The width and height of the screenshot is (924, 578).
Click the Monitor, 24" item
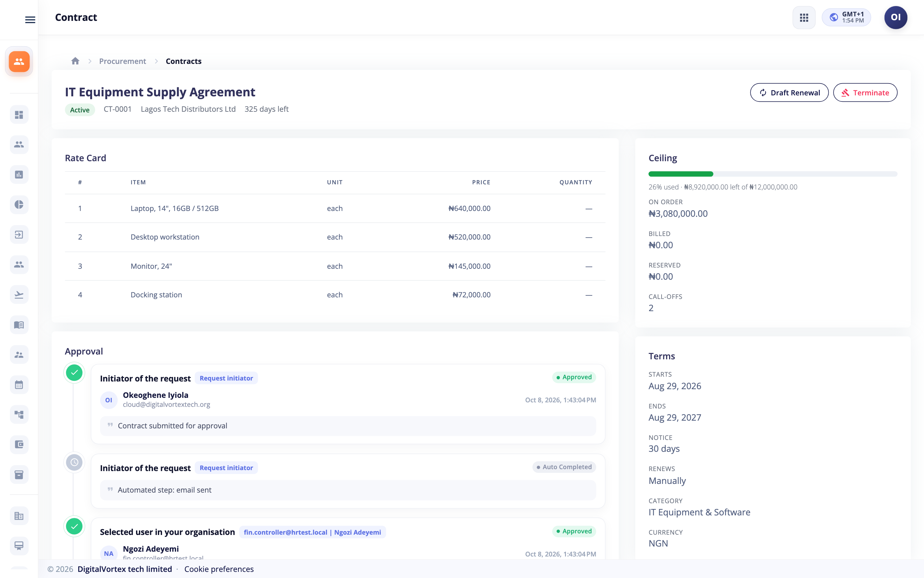[151, 266]
